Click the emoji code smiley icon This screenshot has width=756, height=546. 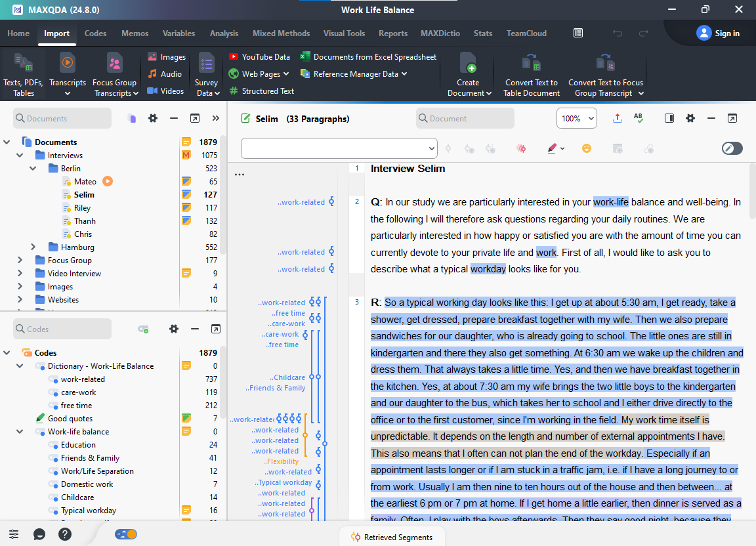pyautogui.click(x=586, y=148)
